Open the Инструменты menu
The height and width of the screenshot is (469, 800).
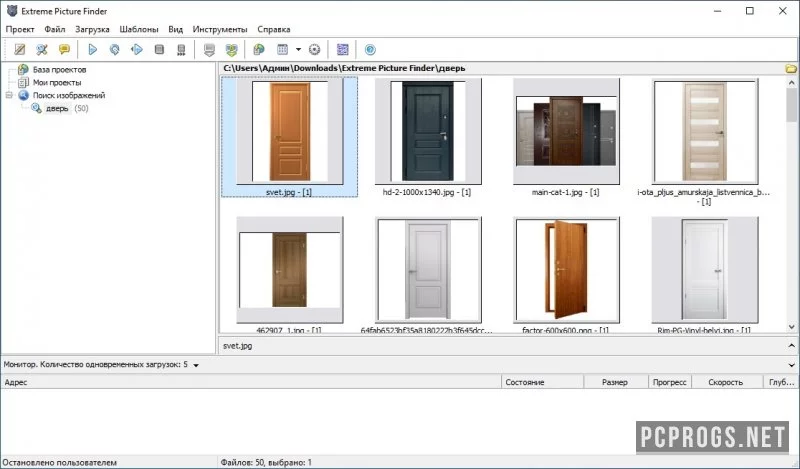coord(220,29)
